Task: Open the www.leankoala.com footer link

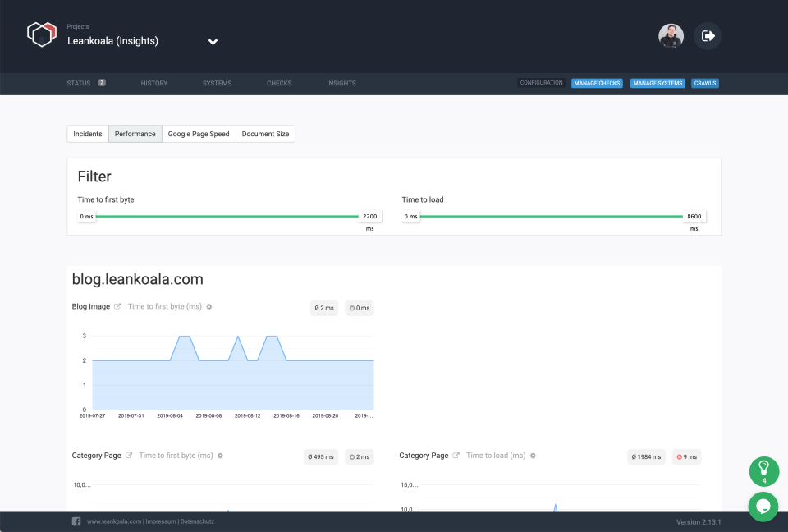Action: pos(114,521)
